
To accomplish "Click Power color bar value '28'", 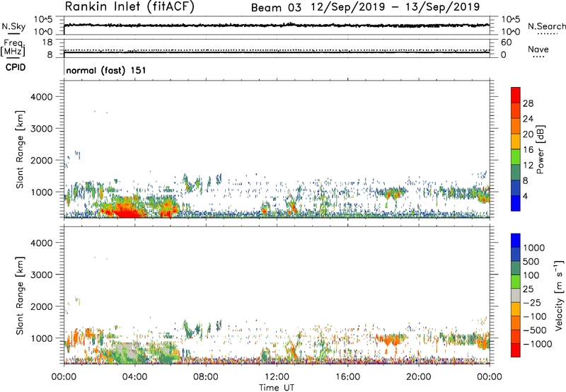I will pyautogui.click(x=528, y=103).
